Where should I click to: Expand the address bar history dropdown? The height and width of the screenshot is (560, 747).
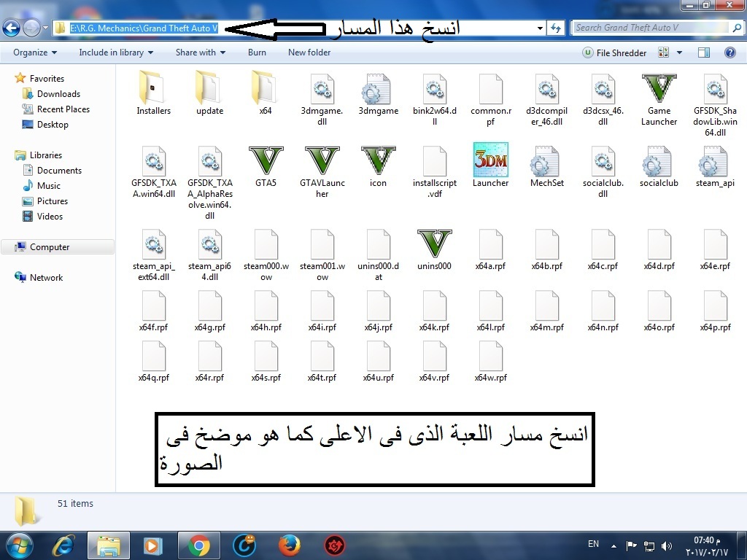(540, 28)
